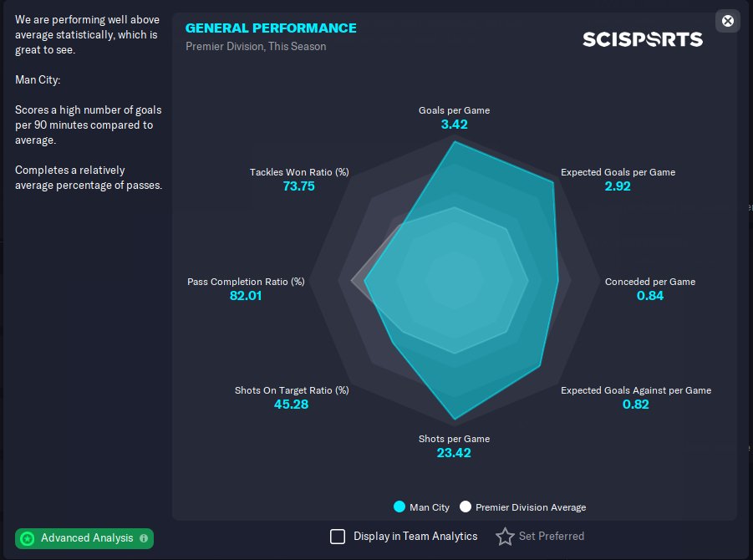Screen dimensions: 753x560
Task: Click Expected Goals Against per Game label
Action: point(635,390)
